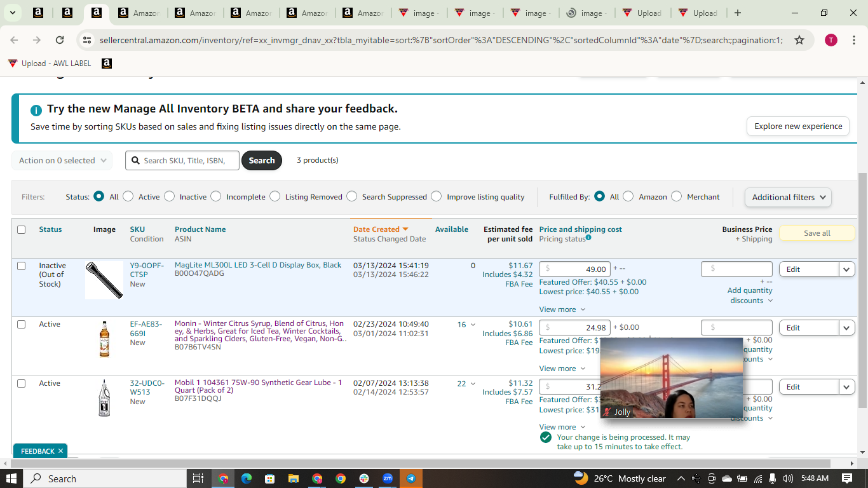Open the Mobil 1 gear lube image

point(104,398)
